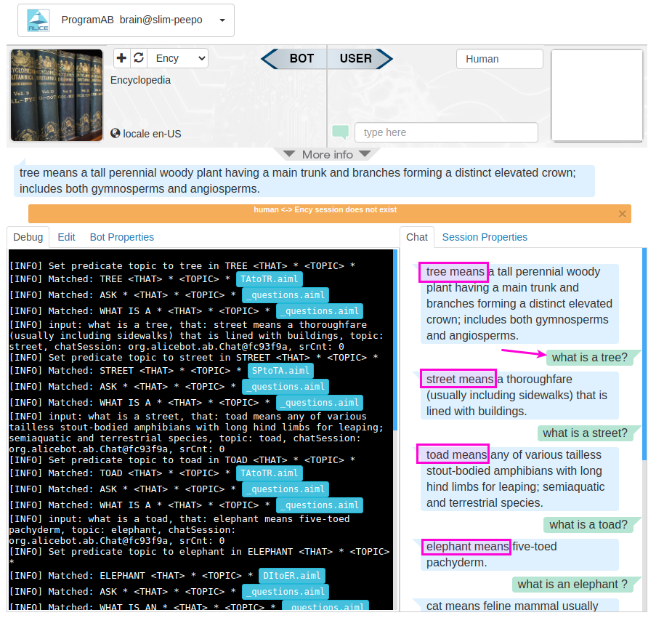Open the Ency bot selector

(178, 58)
